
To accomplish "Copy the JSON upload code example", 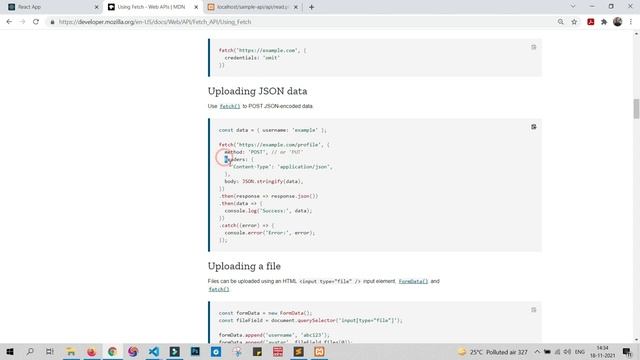I will point(533,127).
